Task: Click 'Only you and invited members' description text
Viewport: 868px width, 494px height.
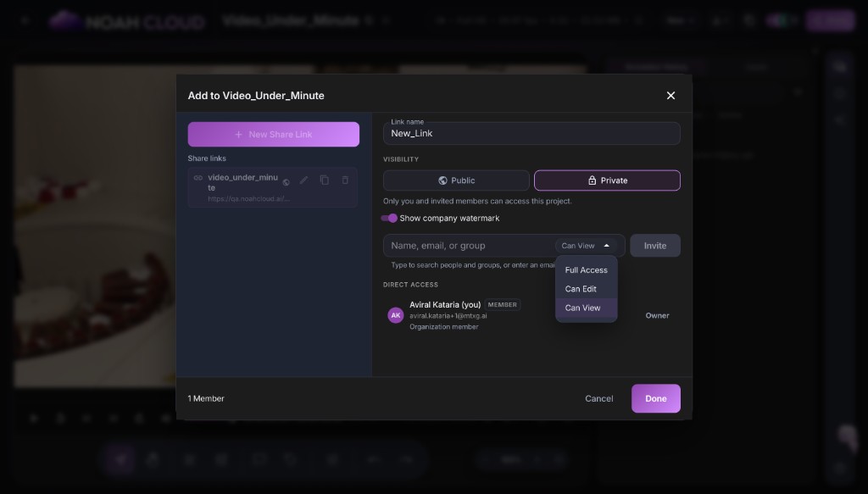Action: pyautogui.click(x=477, y=201)
